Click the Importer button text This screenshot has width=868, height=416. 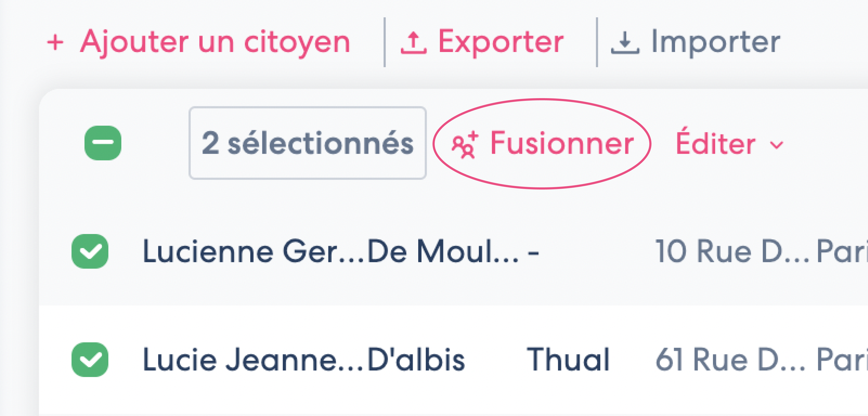(716, 42)
